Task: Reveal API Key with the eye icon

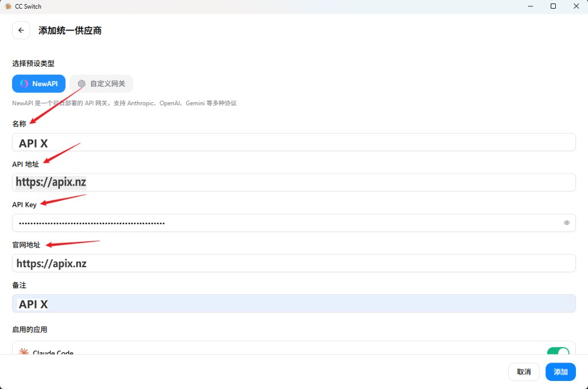Action: (567, 223)
